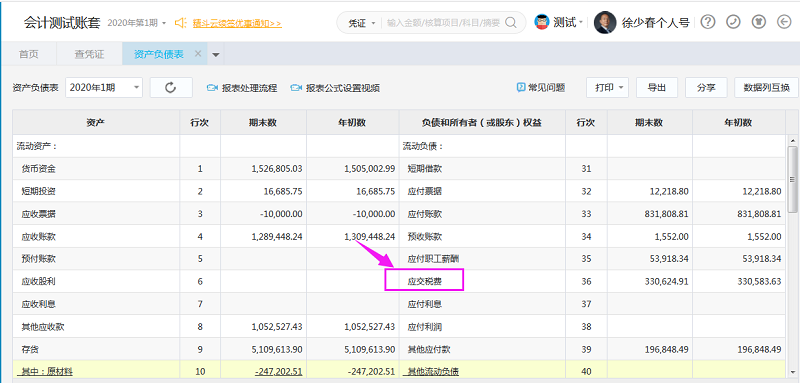This screenshot has width=800, height=383.
Task: Open the help question mark icon
Action: click(708, 22)
